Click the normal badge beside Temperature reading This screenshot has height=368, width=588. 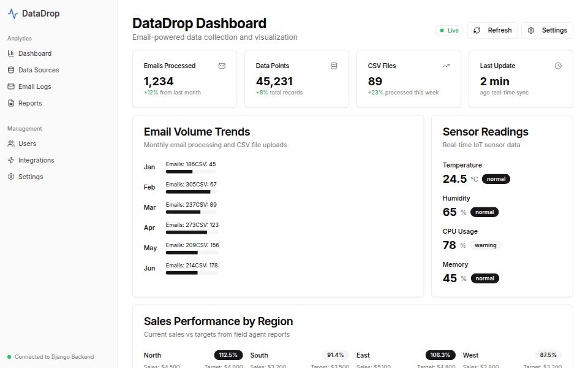point(496,178)
